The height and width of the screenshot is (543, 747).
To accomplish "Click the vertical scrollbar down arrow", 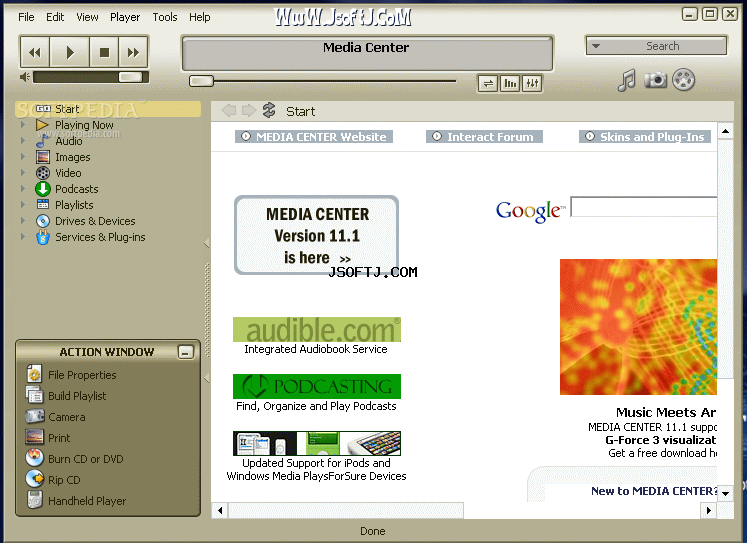I will tap(725, 493).
